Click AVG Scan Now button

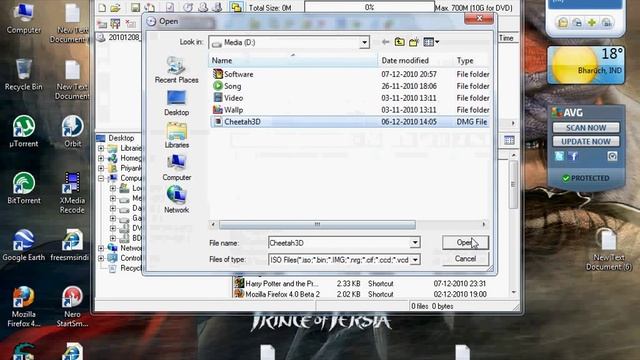pos(586,128)
